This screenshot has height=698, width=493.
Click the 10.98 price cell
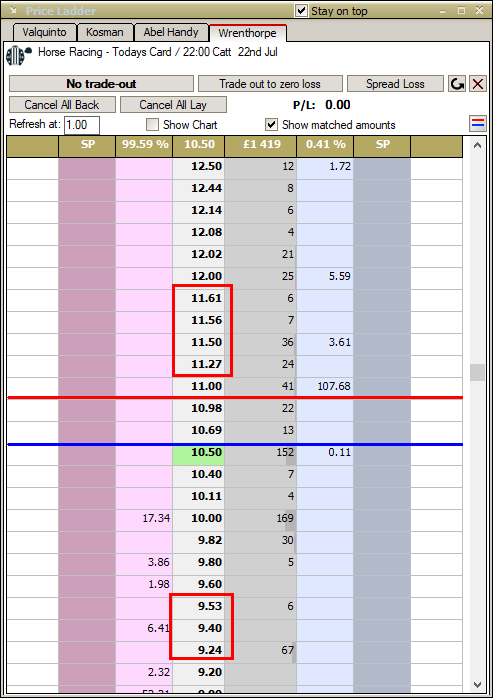click(x=199, y=409)
